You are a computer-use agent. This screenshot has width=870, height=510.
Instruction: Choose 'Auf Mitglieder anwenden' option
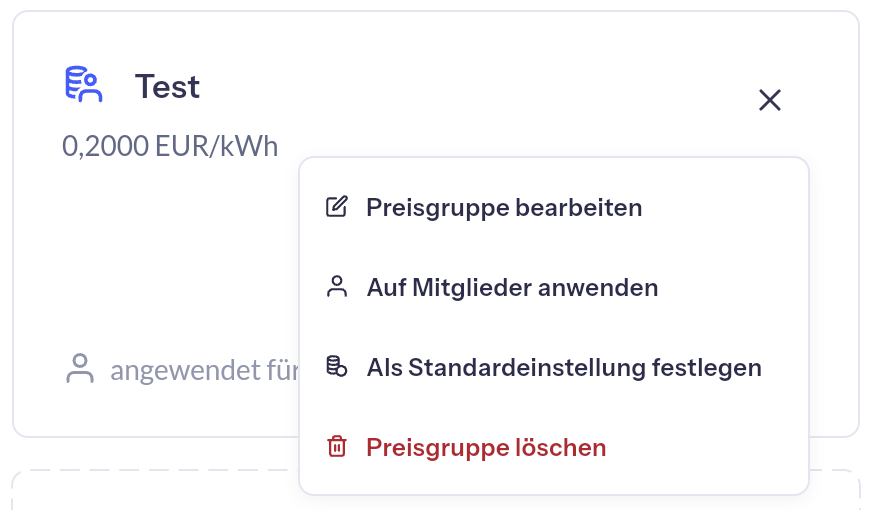coord(512,288)
